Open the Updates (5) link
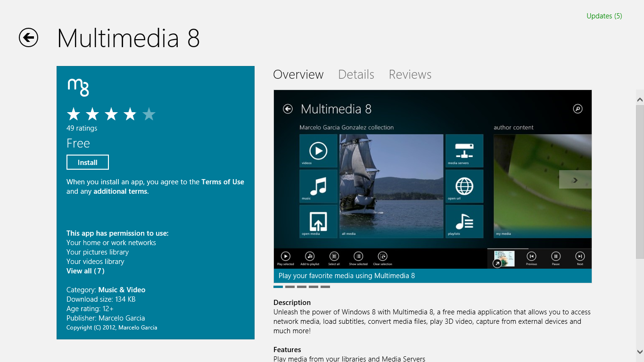 coord(604,16)
